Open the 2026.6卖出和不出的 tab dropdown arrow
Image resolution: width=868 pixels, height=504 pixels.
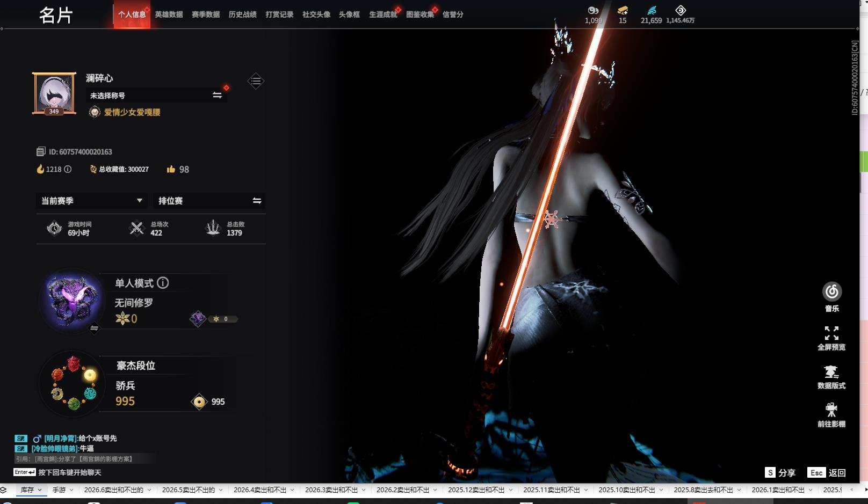149,490
